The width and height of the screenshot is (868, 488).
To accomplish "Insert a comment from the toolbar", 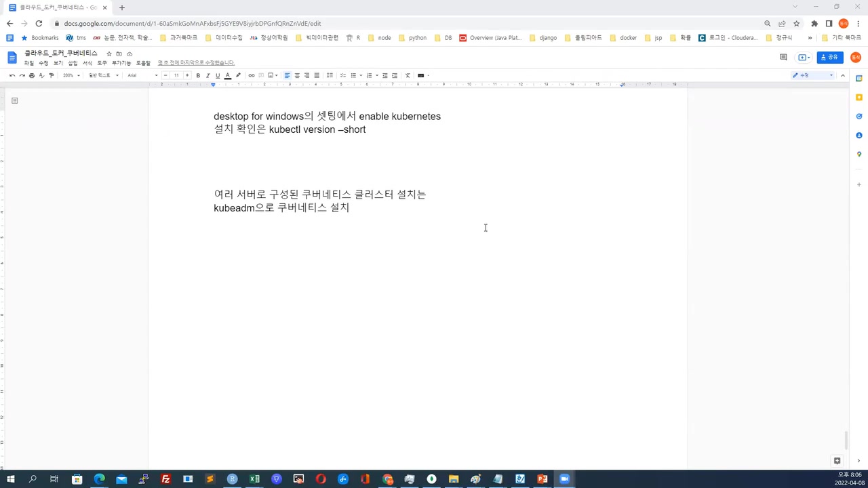I will coord(260,75).
